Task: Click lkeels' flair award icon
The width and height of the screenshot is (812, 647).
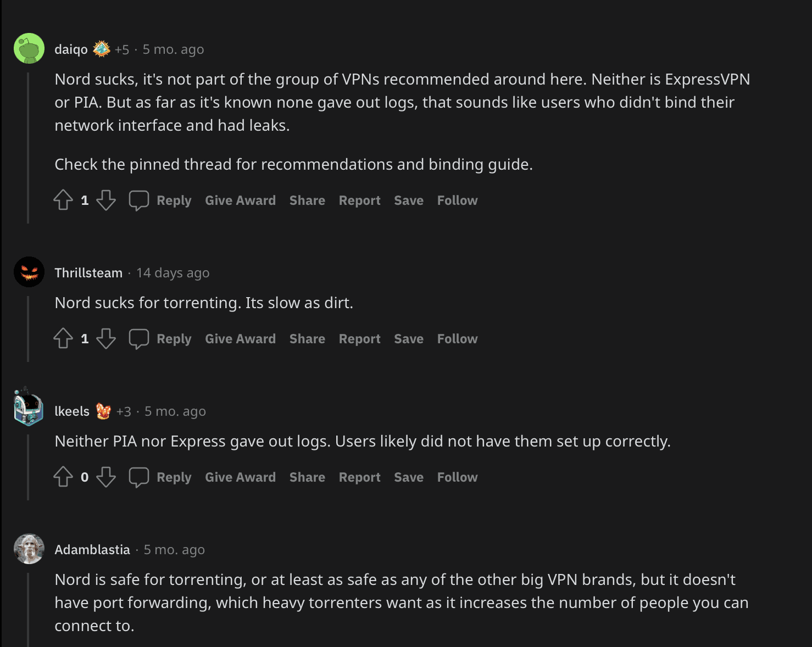Action: 104,411
